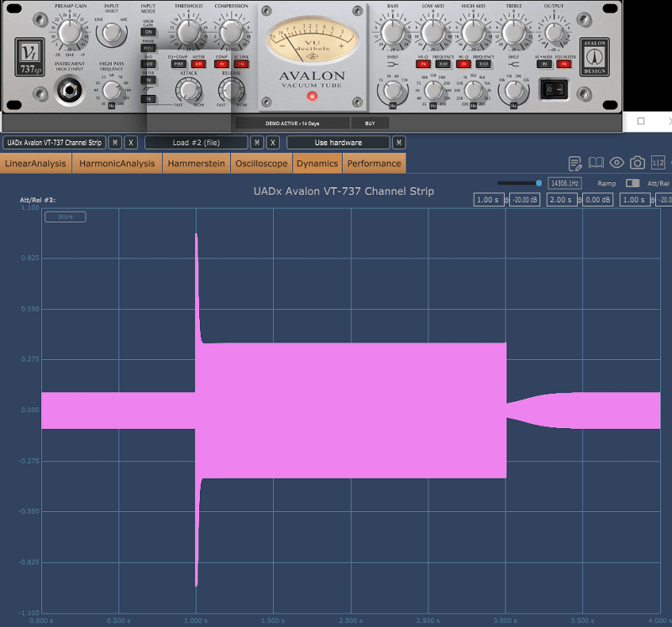
Task: Open the Oscilloscope tab
Action: [x=261, y=164]
